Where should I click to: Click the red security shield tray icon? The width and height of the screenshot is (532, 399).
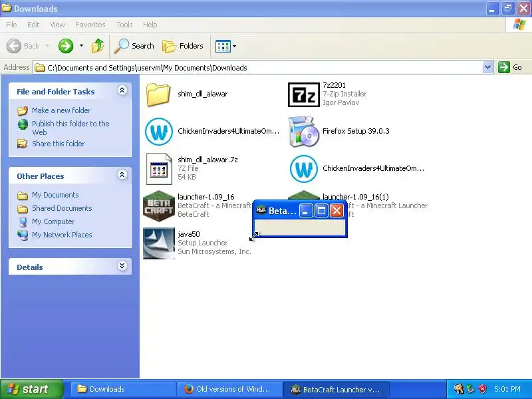(x=483, y=389)
